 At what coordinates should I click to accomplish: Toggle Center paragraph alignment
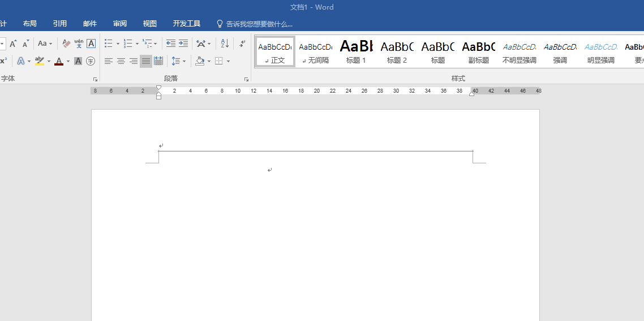point(121,61)
